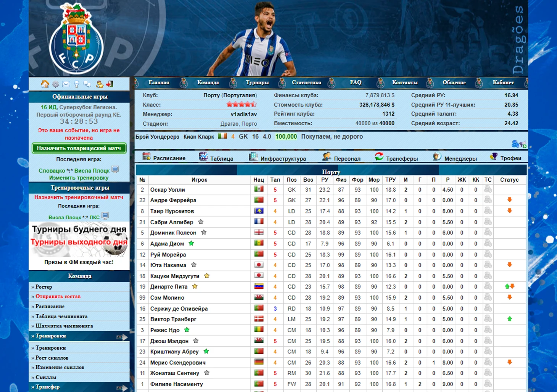
Task: Click monitor icon beside Висла Плоцк – ЛКС
Action: 105,216
